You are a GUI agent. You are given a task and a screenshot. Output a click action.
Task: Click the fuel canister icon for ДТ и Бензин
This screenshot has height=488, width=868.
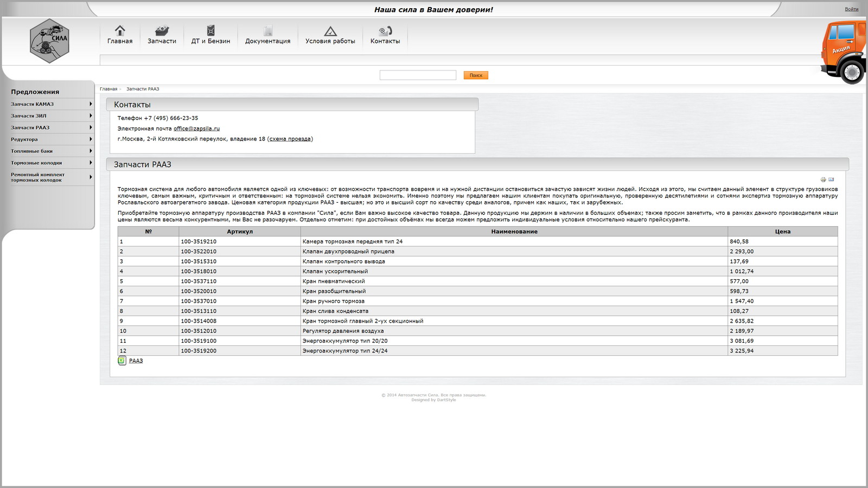210,30
